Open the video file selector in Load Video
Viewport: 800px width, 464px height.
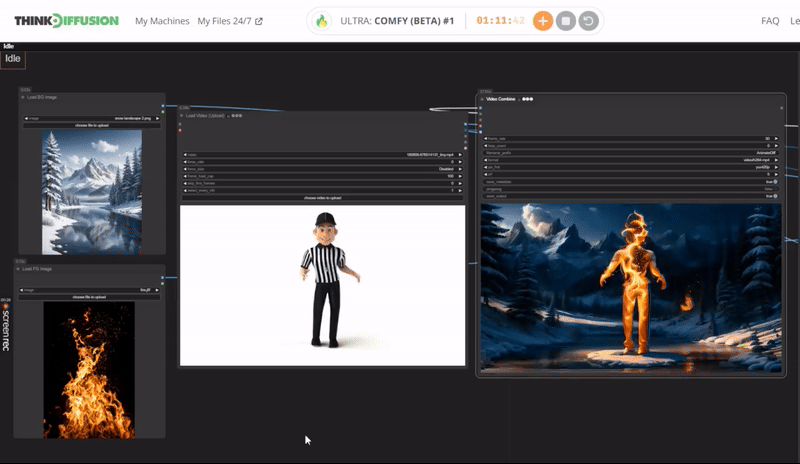pyautogui.click(x=322, y=155)
